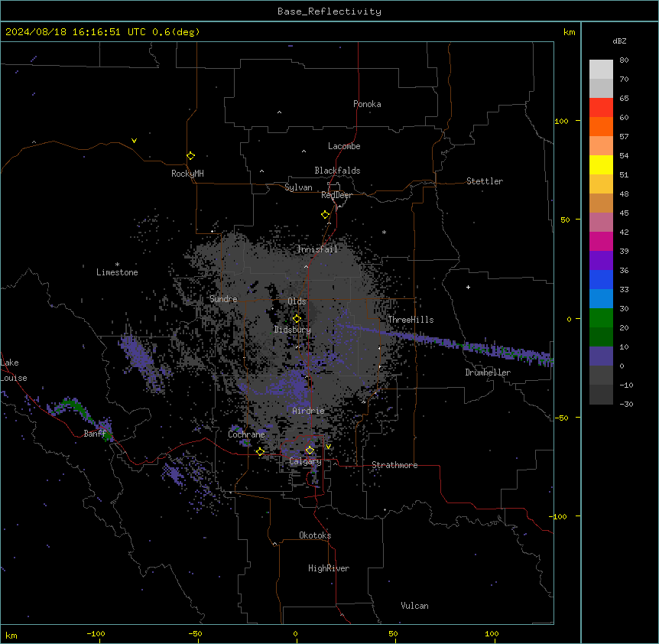
Task: Click the Sylvan label
Action: click(298, 187)
